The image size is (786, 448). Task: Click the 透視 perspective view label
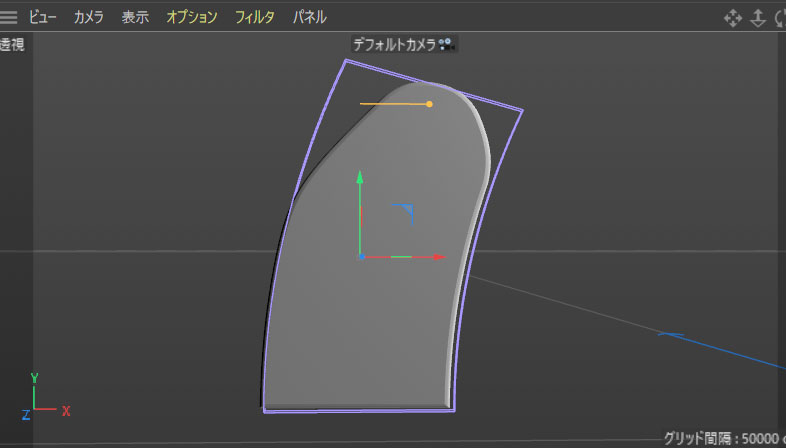coord(12,44)
